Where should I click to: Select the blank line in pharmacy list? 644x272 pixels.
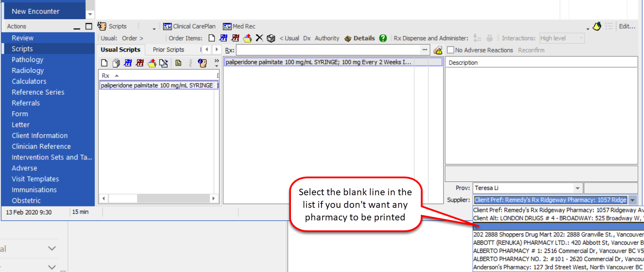click(558, 226)
